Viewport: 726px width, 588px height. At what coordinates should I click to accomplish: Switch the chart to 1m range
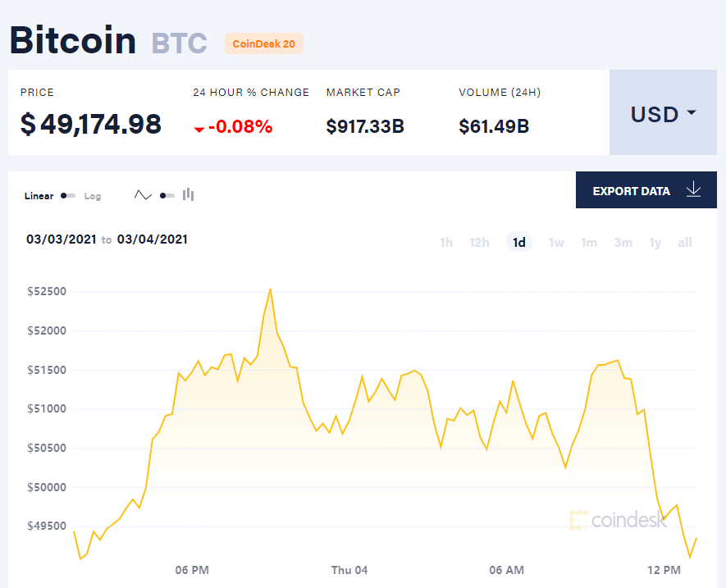pos(589,242)
